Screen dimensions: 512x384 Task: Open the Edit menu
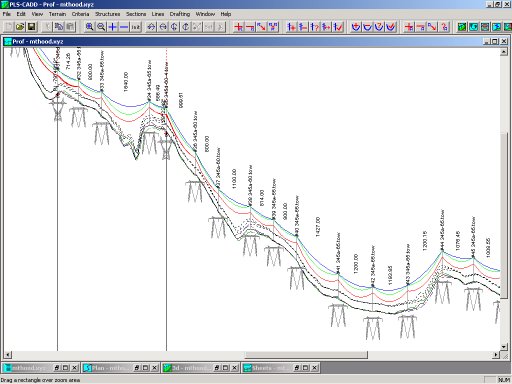21,14
